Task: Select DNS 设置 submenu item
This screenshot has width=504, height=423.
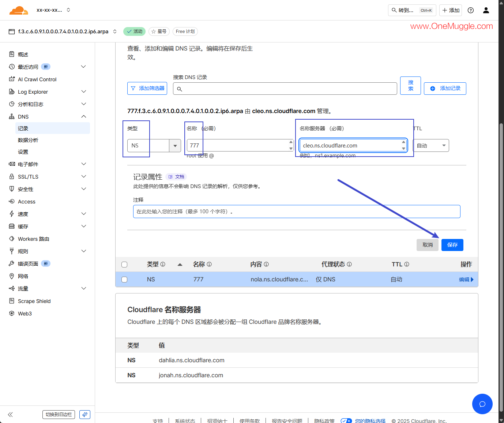Action: 23,152
